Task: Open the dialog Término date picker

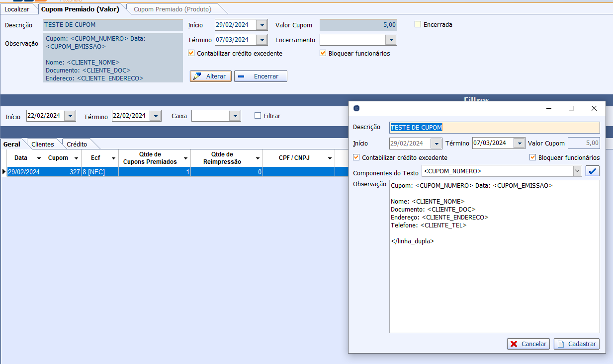Action: 519,144
